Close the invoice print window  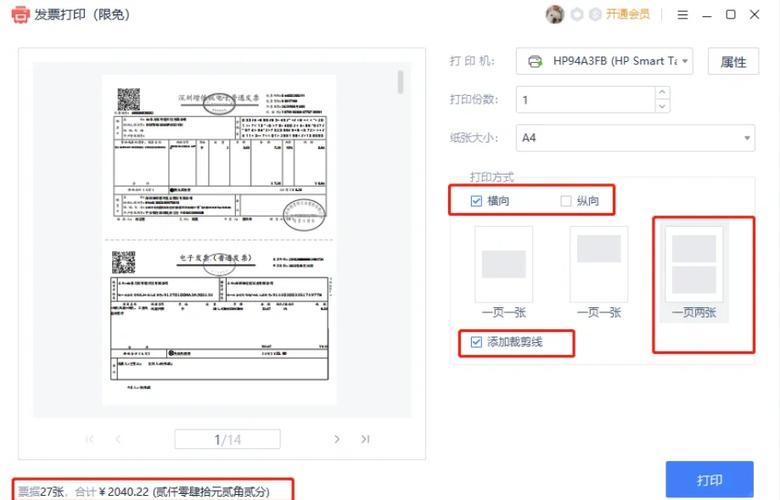pos(755,14)
